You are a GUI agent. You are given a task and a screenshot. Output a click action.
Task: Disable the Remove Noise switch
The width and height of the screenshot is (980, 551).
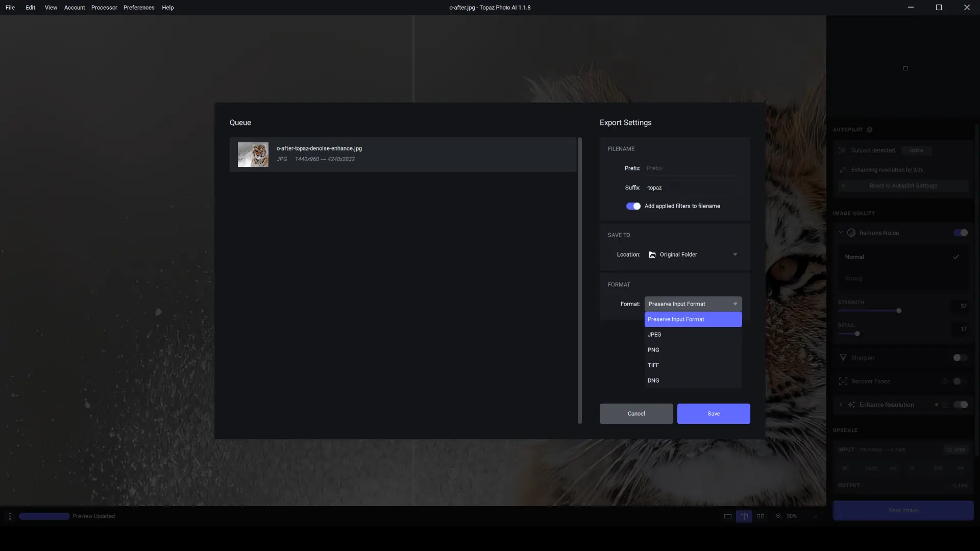coord(960,233)
